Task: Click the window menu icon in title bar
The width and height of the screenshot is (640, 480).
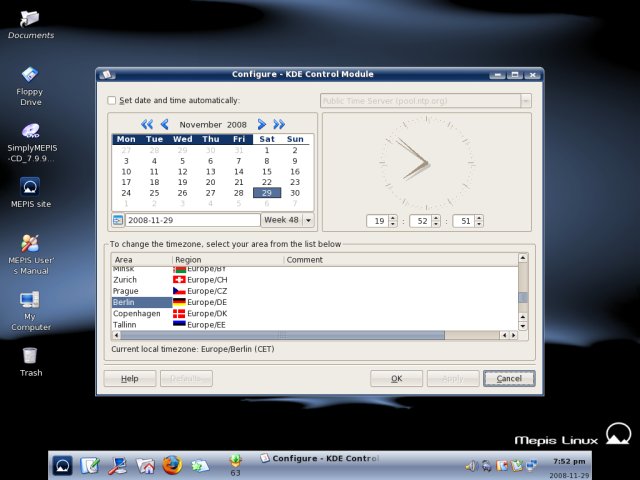Action: (x=107, y=74)
